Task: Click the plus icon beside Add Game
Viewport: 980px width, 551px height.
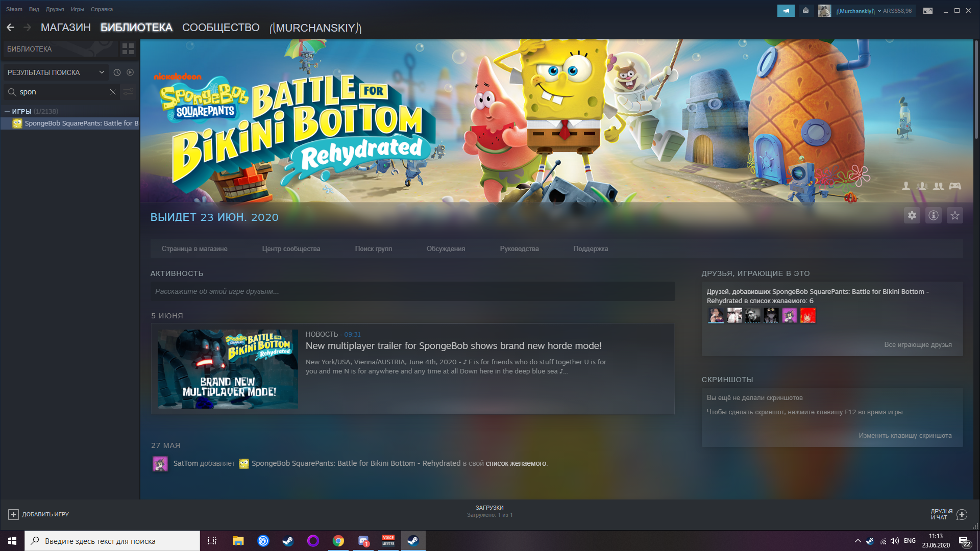Action: pos(13,515)
